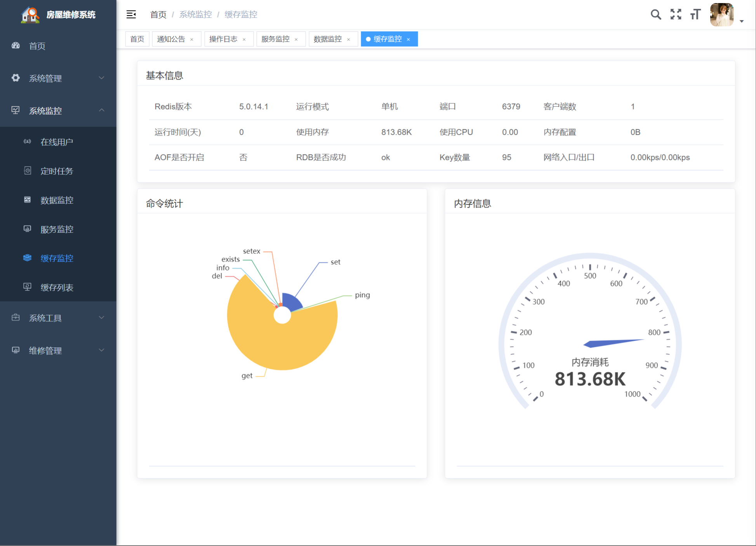Close the 通知公告 tab

(192, 40)
